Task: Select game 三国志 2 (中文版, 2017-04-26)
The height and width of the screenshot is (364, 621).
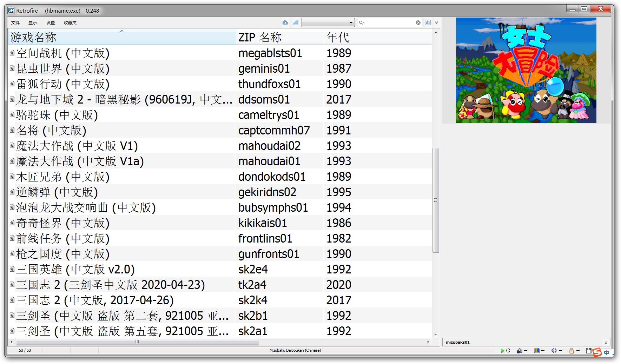Action: pos(95,300)
